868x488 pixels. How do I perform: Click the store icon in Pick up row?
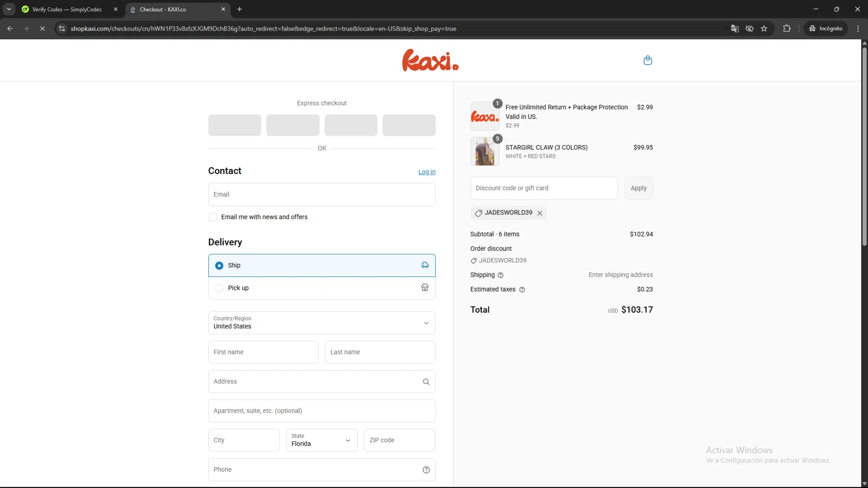click(x=425, y=288)
